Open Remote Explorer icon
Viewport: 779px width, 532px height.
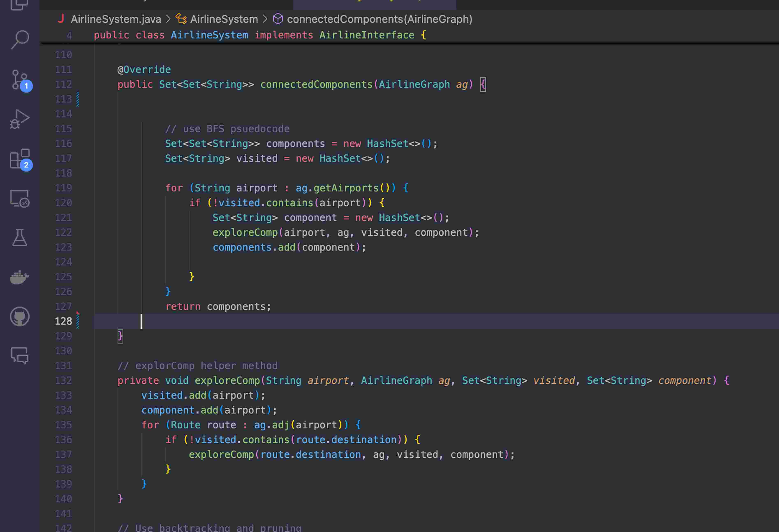(20, 198)
